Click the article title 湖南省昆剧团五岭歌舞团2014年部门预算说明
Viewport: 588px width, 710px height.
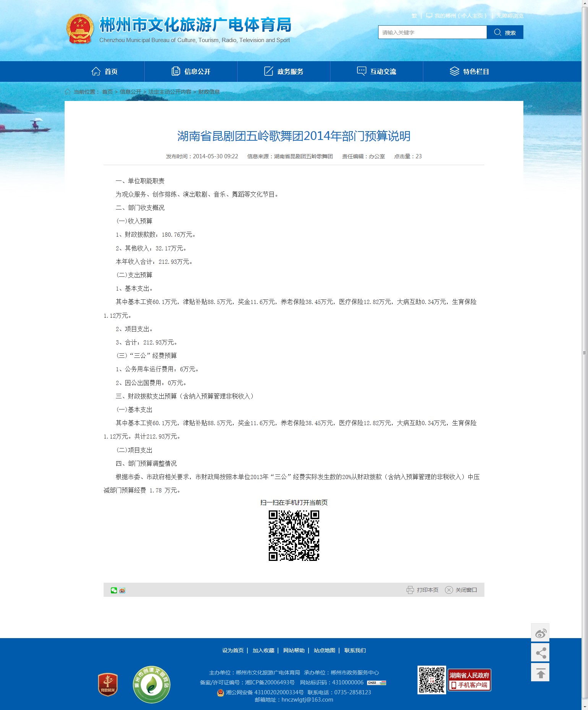(x=294, y=136)
